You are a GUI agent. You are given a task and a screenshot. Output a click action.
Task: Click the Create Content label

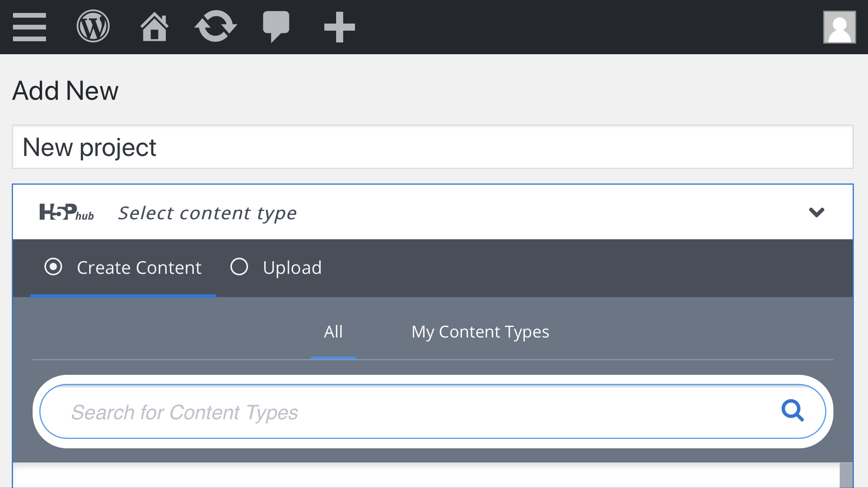pyautogui.click(x=139, y=268)
